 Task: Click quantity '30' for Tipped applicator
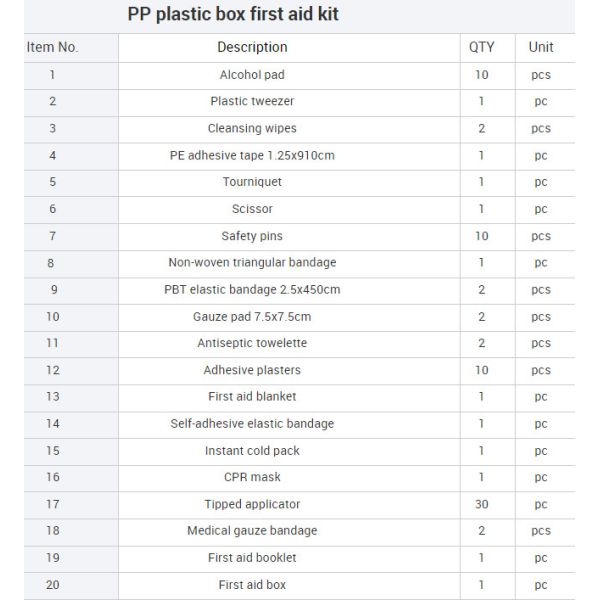tap(482, 504)
